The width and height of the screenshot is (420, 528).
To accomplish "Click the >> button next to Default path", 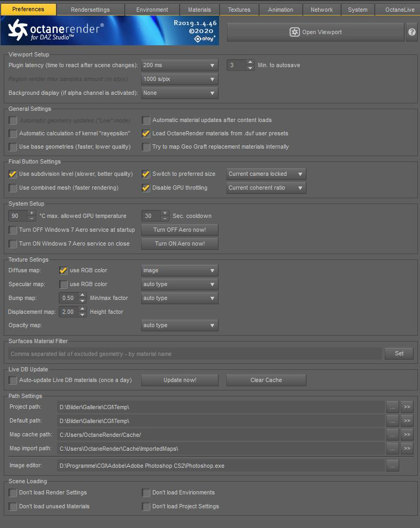I will point(407,420).
